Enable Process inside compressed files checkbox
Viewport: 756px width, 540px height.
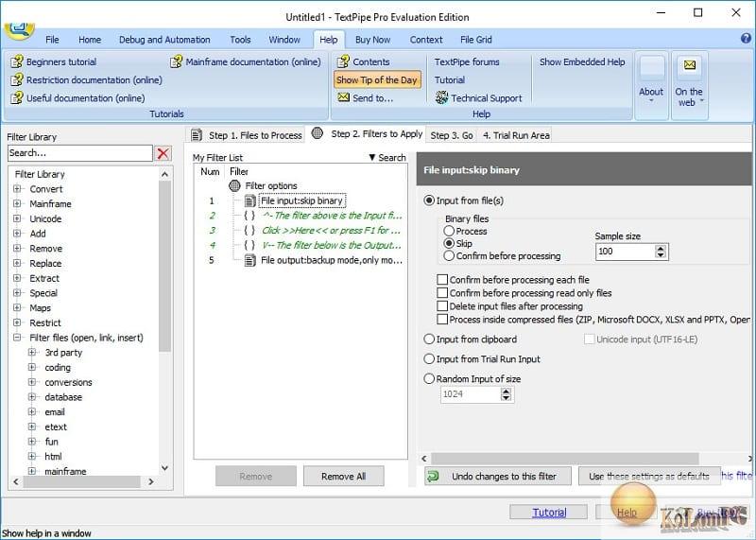[x=442, y=320]
